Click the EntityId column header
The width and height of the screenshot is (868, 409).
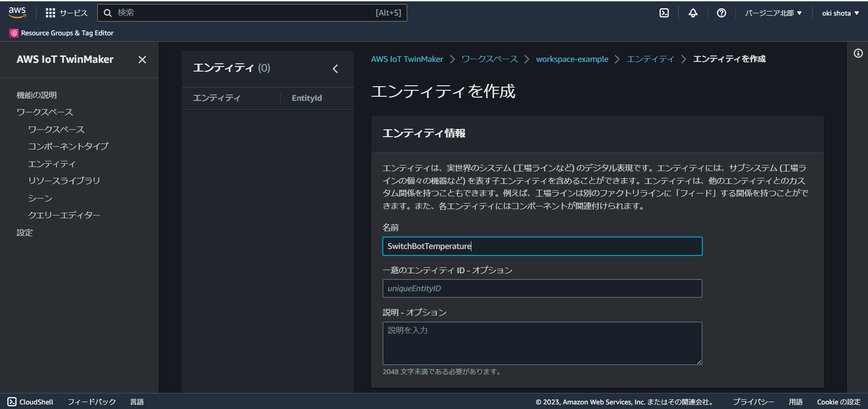point(307,98)
